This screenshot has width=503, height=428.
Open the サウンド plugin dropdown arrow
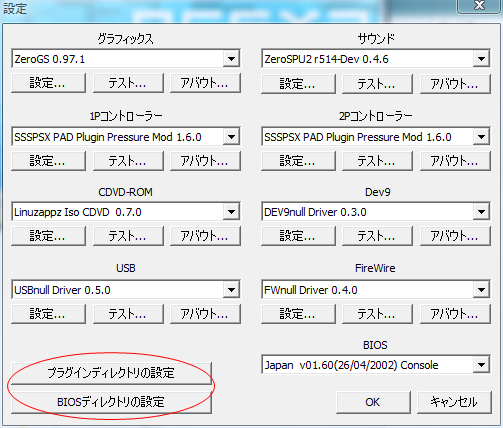[x=481, y=59]
